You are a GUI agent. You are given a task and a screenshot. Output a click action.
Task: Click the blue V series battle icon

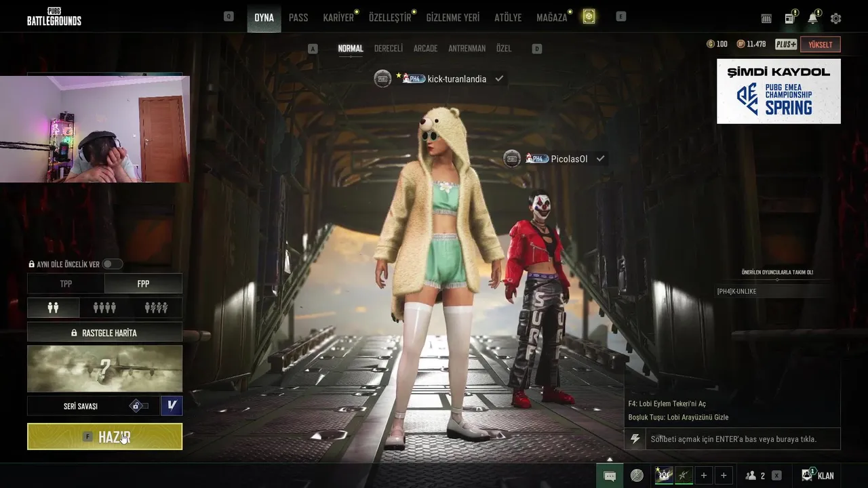point(172,405)
